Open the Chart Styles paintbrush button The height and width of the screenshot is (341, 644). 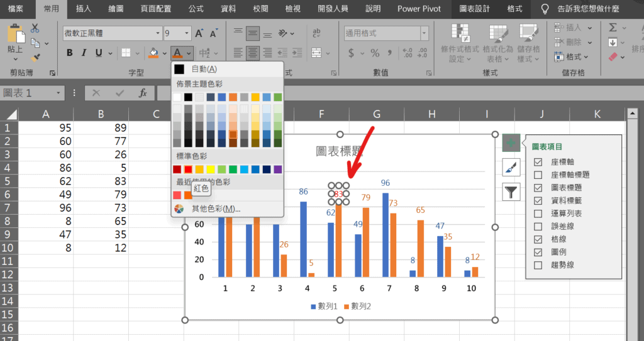[511, 167]
